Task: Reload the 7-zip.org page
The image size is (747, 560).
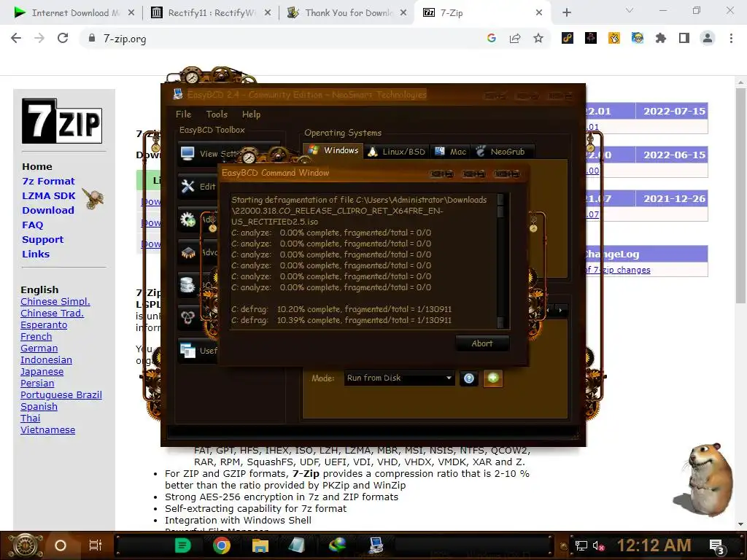Action: pos(63,38)
